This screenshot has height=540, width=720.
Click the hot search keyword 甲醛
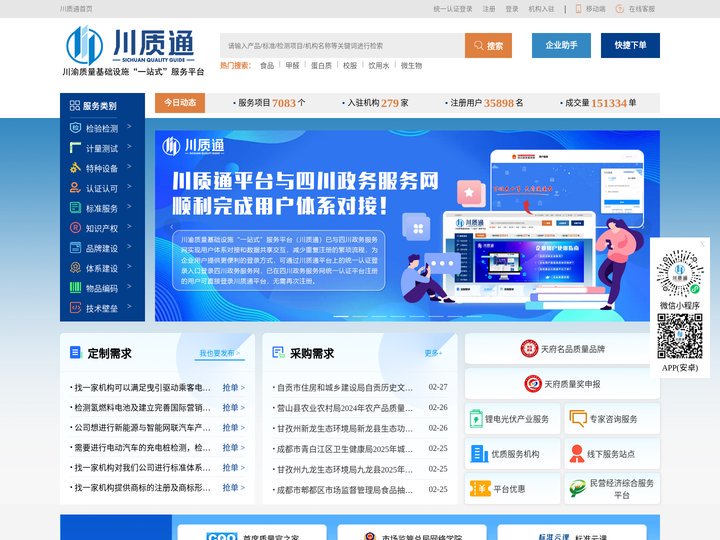tap(292, 66)
